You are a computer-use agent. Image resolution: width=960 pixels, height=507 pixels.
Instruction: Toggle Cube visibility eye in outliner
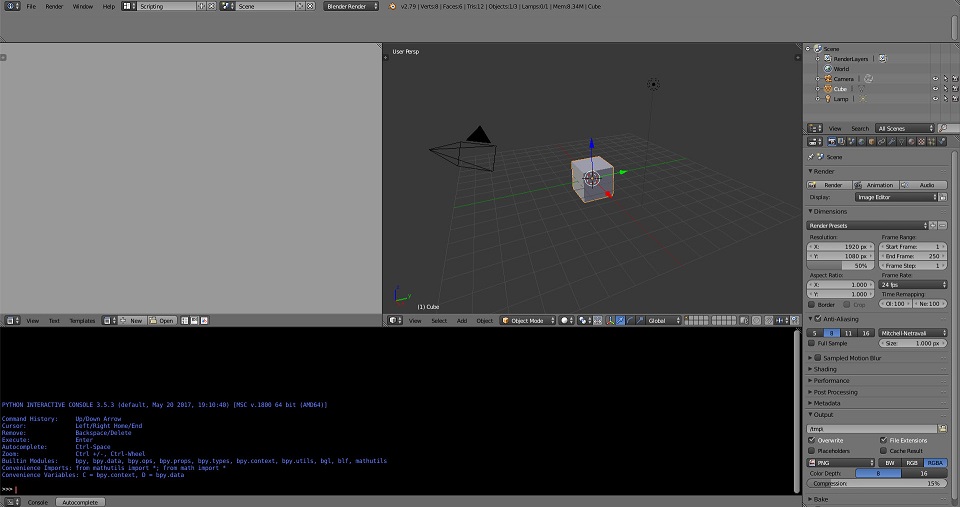pos(935,89)
